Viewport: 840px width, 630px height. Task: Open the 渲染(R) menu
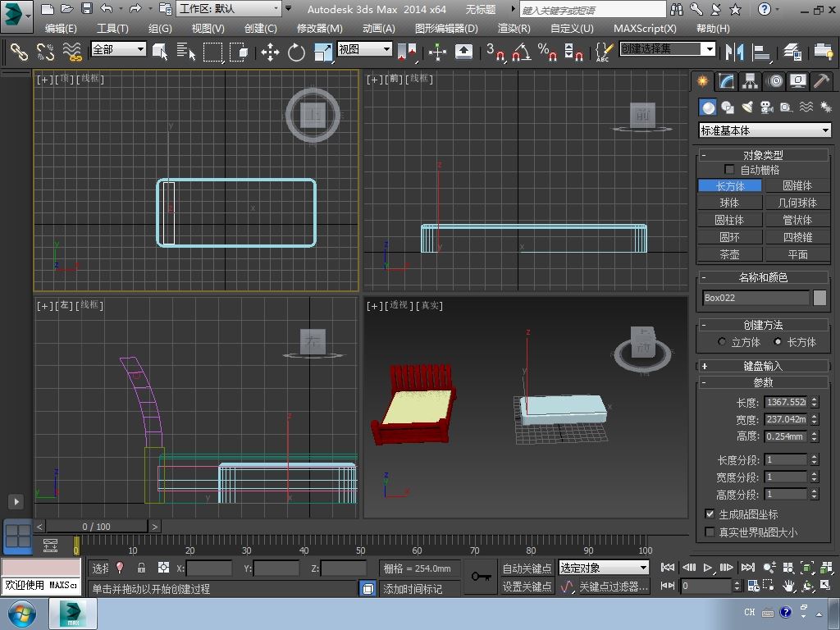point(514,28)
